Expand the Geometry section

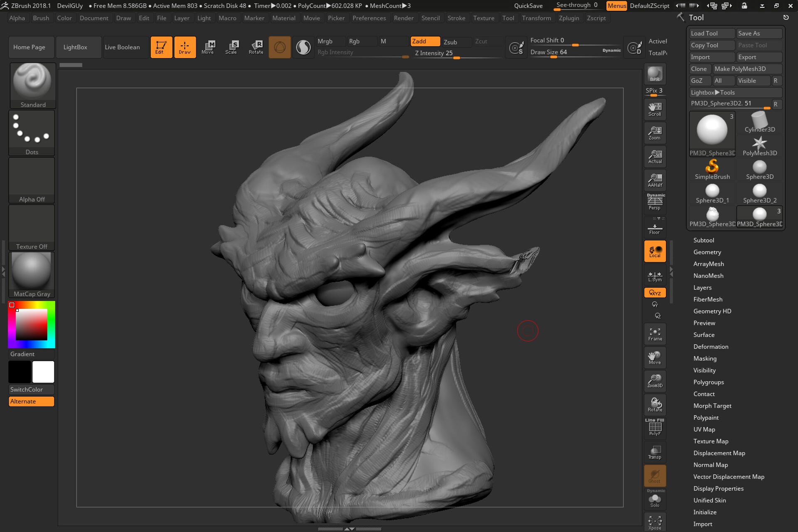pyautogui.click(x=707, y=252)
